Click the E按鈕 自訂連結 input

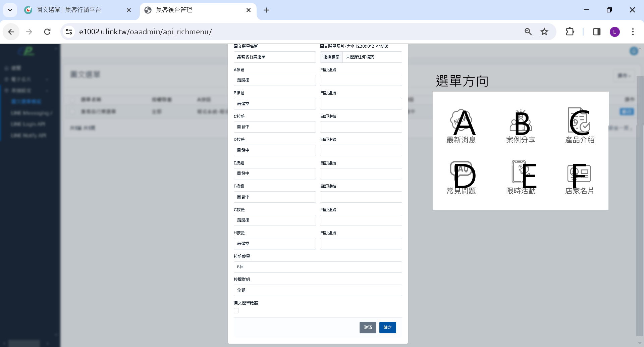361,173
